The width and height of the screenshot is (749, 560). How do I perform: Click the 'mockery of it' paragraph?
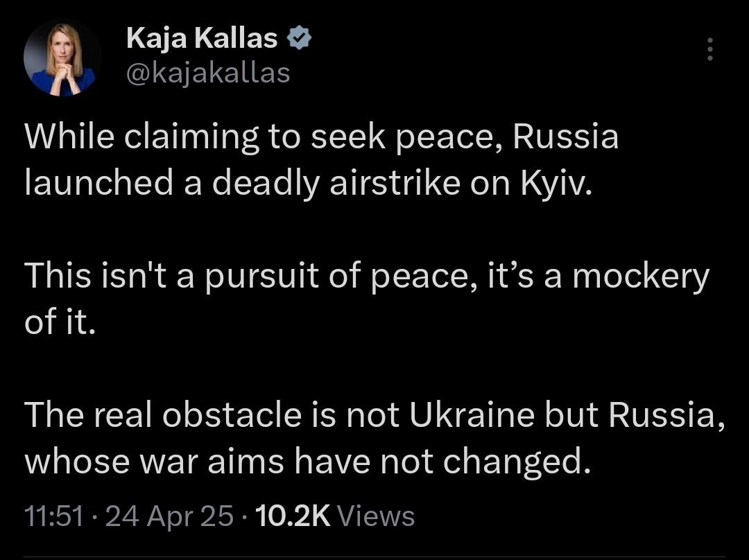point(347,298)
